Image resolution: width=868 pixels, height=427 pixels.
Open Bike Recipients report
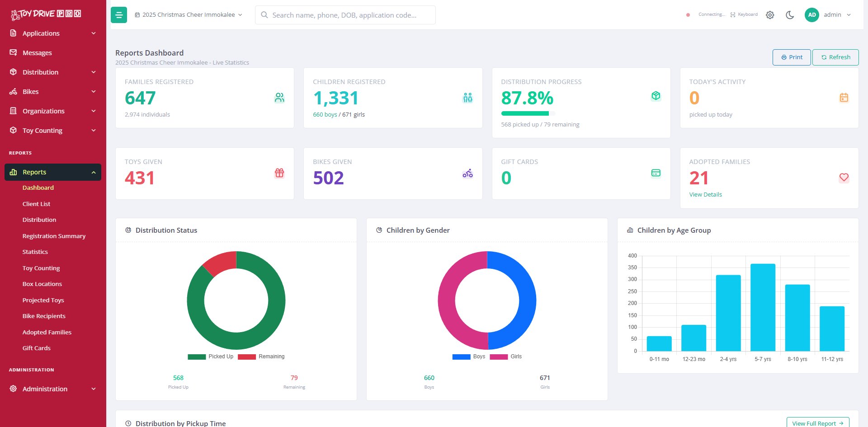(44, 316)
